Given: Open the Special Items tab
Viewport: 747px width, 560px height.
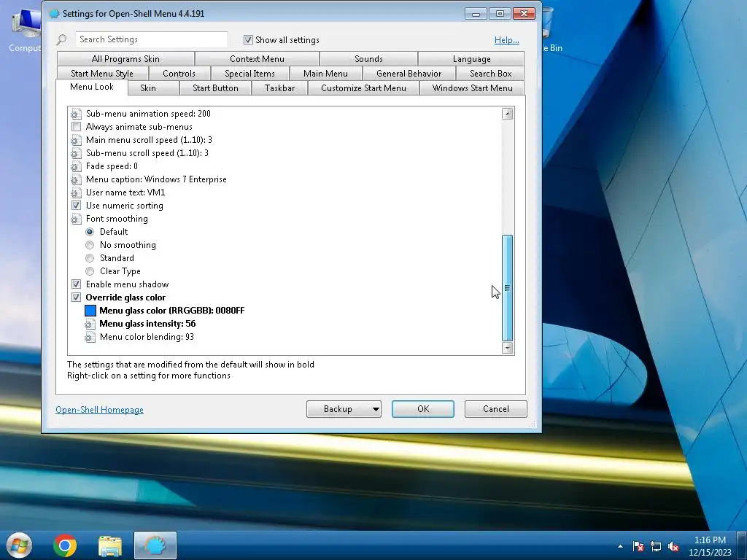Looking at the screenshot, I should coord(249,74).
